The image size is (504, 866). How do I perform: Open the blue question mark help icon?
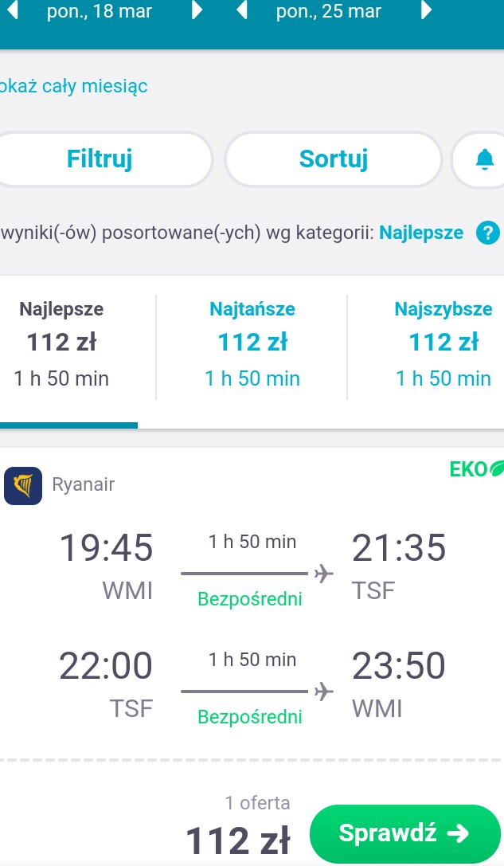click(x=488, y=233)
